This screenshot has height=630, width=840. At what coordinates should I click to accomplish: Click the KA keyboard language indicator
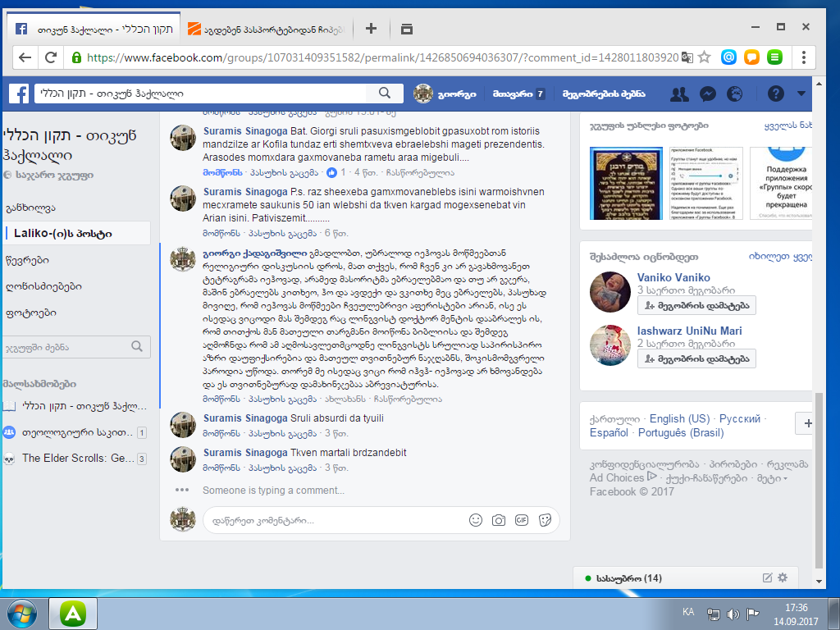click(x=688, y=612)
